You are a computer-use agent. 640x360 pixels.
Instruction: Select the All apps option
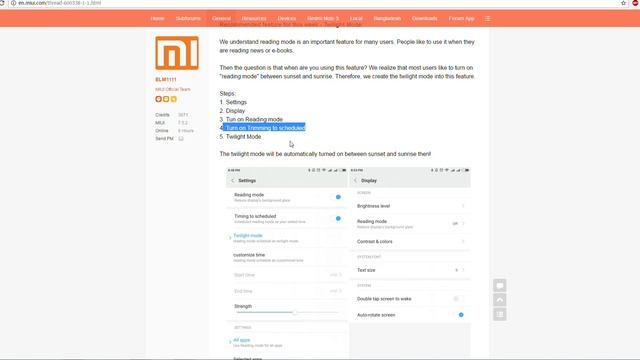click(287, 342)
